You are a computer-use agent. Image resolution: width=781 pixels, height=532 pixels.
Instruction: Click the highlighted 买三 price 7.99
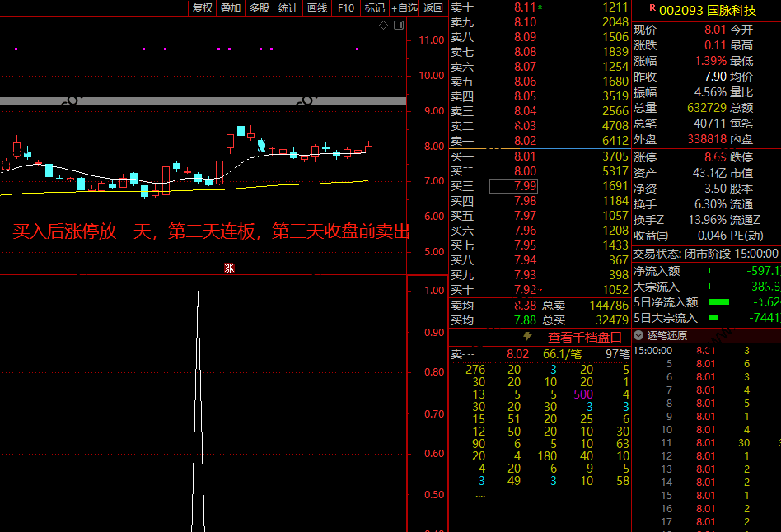(x=513, y=186)
